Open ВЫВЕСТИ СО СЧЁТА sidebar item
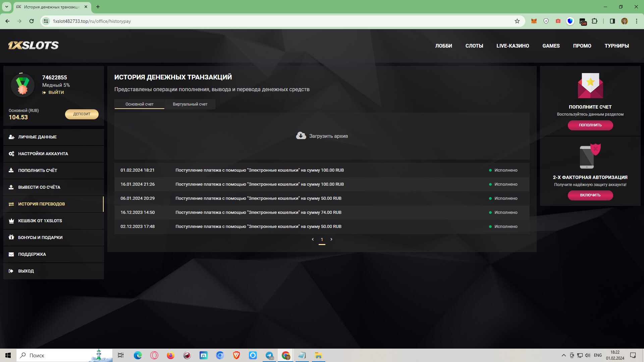 pyautogui.click(x=39, y=187)
